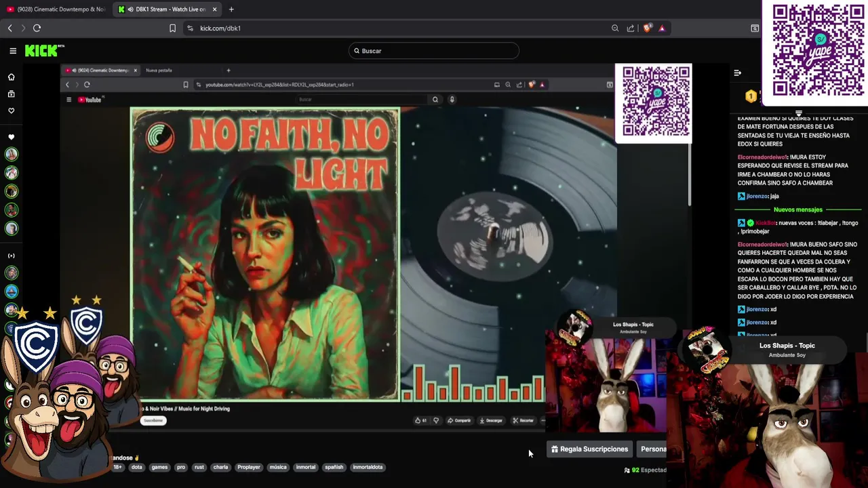The width and height of the screenshot is (868, 488).
Task: Open the Following heart icon in sidebar
Action: 11,110
